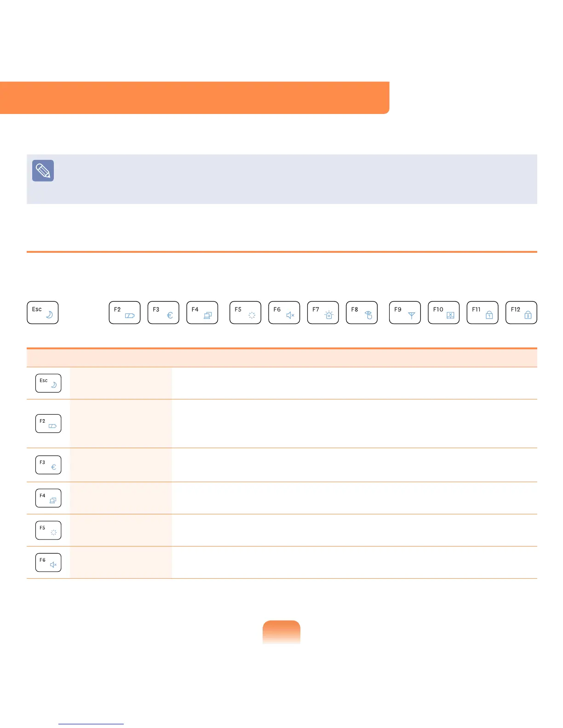Image resolution: width=563 pixels, height=728 pixels.
Task: Select the F11 Num Lock key icon
Action: pos(483,313)
